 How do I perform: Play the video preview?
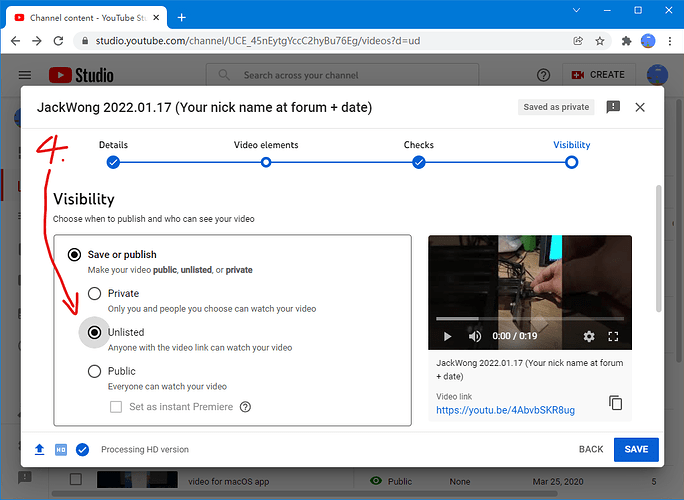pos(447,336)
